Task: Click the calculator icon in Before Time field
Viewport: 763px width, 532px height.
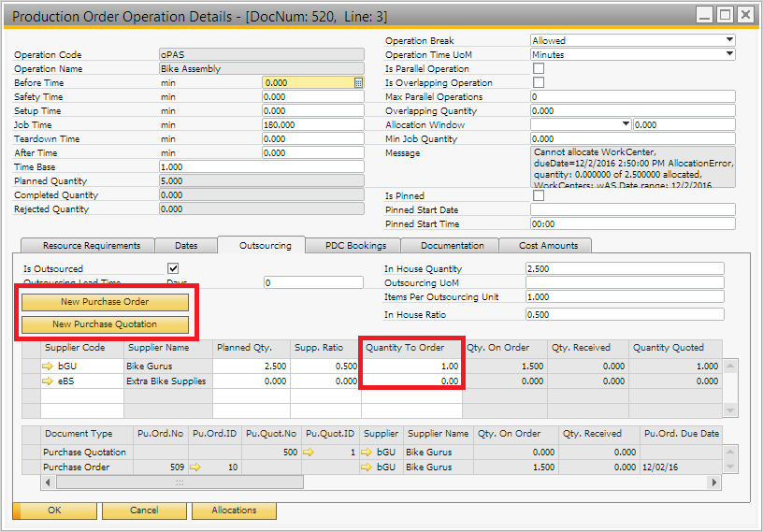Action: point(357,83)
